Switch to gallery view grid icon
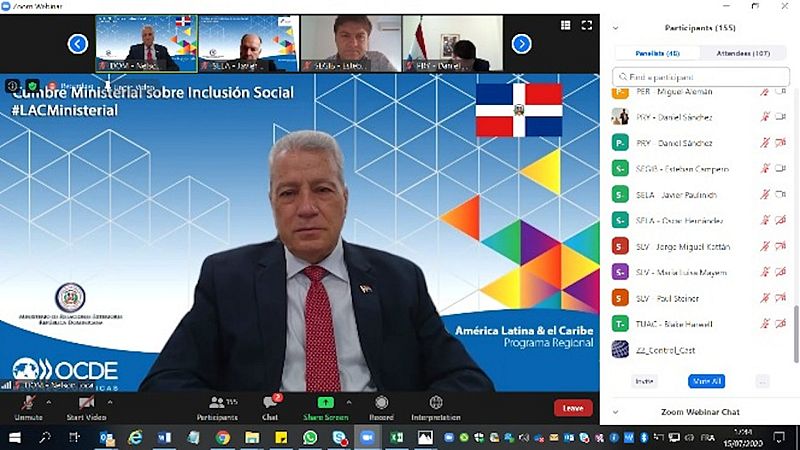The height and width of the screenshot is (450, 800). coord(565,25)
